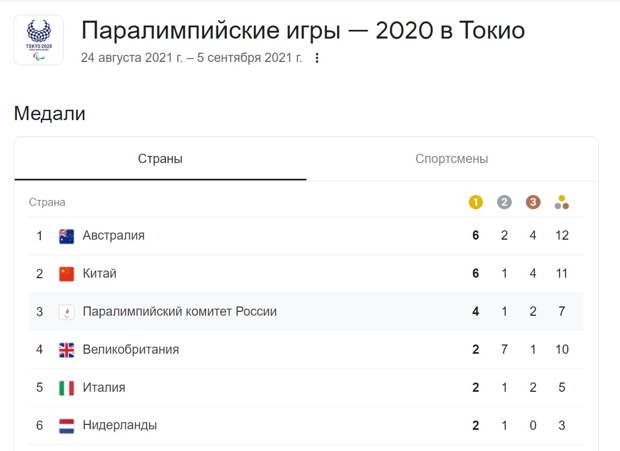Click the Tokyo 2020 Paralympic logo
The height and width of the screenshot is (451, 620).
(39, 40)
